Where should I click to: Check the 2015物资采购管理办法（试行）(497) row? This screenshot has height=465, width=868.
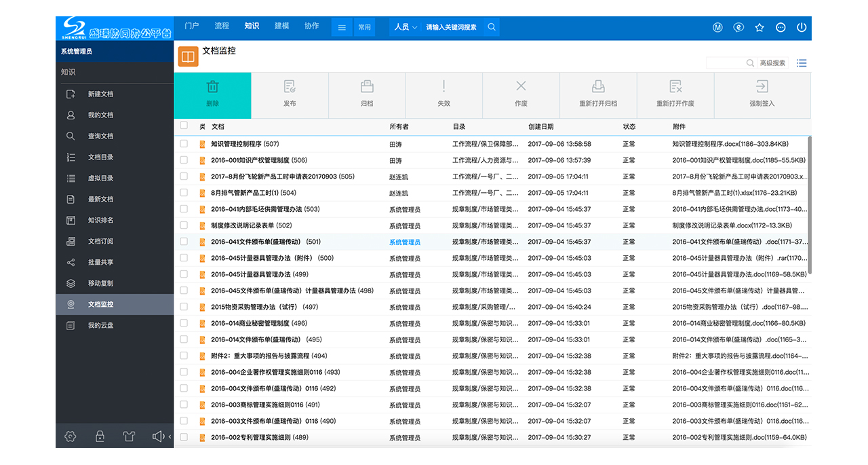pyautogui.click(x=184, y=307)
